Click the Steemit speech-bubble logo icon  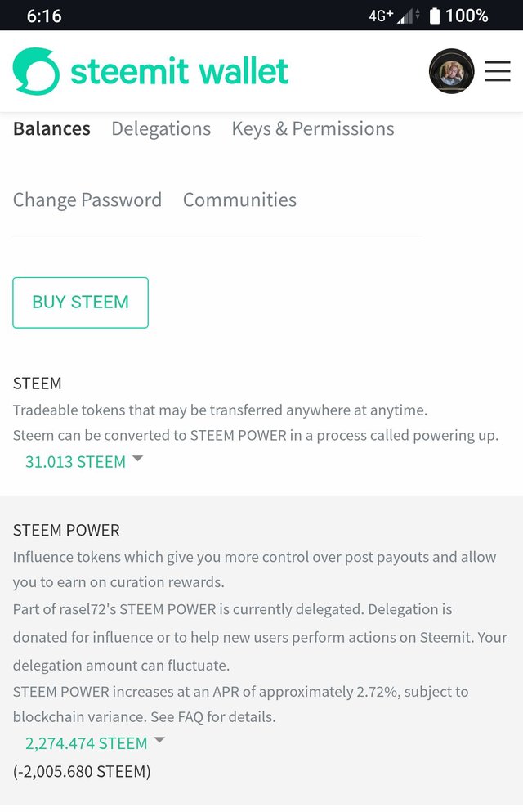36,71
